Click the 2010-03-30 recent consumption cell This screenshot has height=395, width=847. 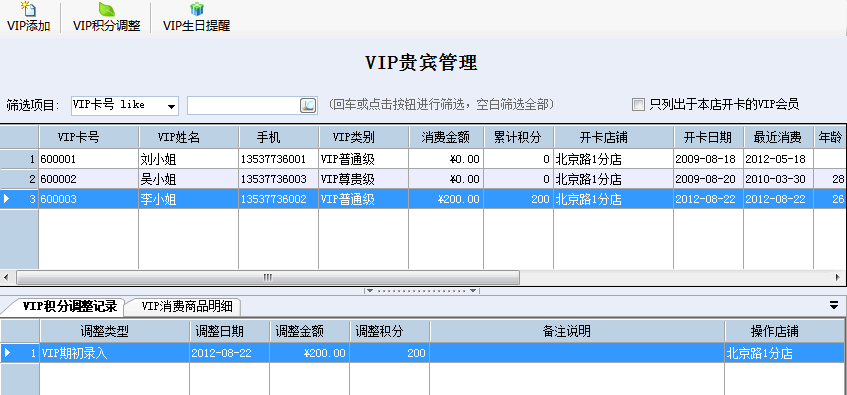(778, 179)
